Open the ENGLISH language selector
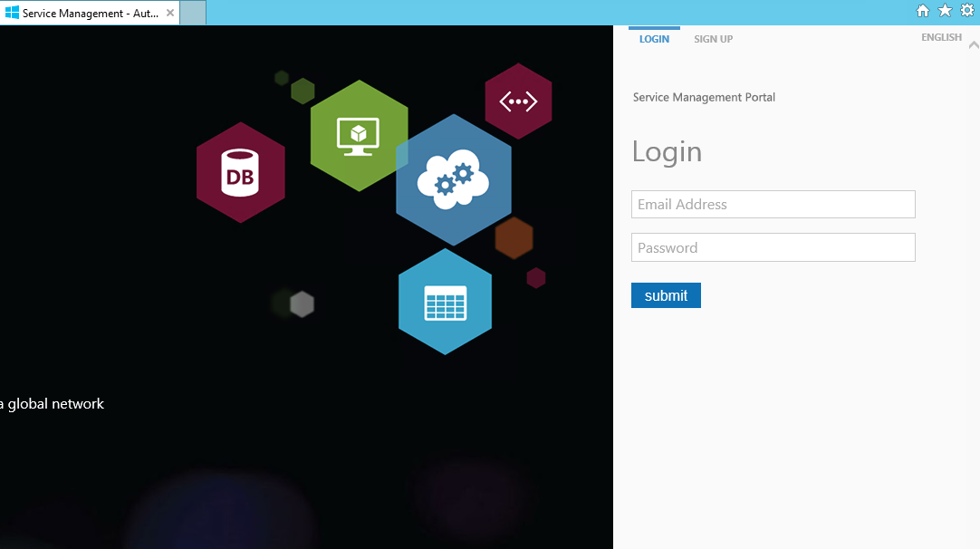 click(x=941, y=37)
